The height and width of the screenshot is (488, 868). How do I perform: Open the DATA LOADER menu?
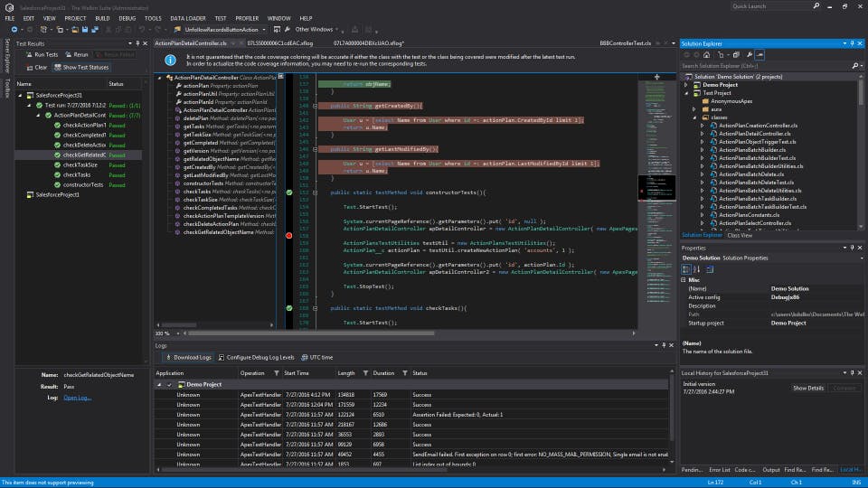click(x=187, y=18)
